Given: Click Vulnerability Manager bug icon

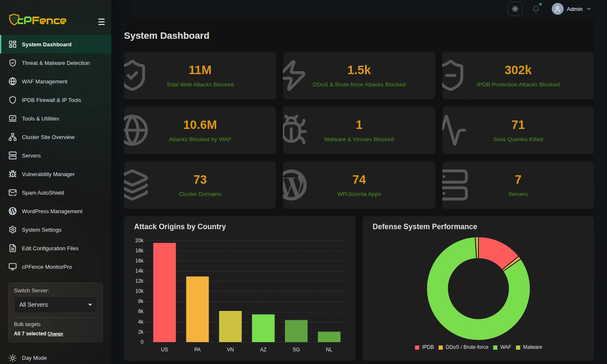Looking at the screenshot, I should (x=13, y=174).
